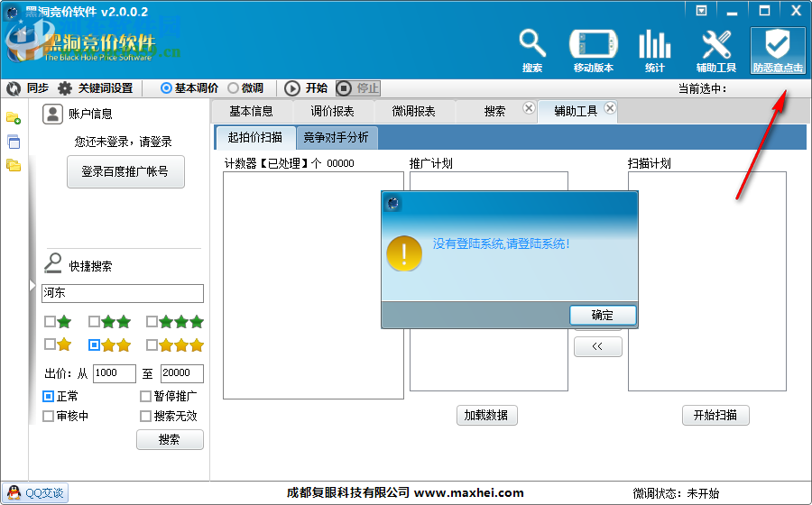Click the 搜索 button under filters
This screenshot has height=505, width=812.
(x=170, y=439)
